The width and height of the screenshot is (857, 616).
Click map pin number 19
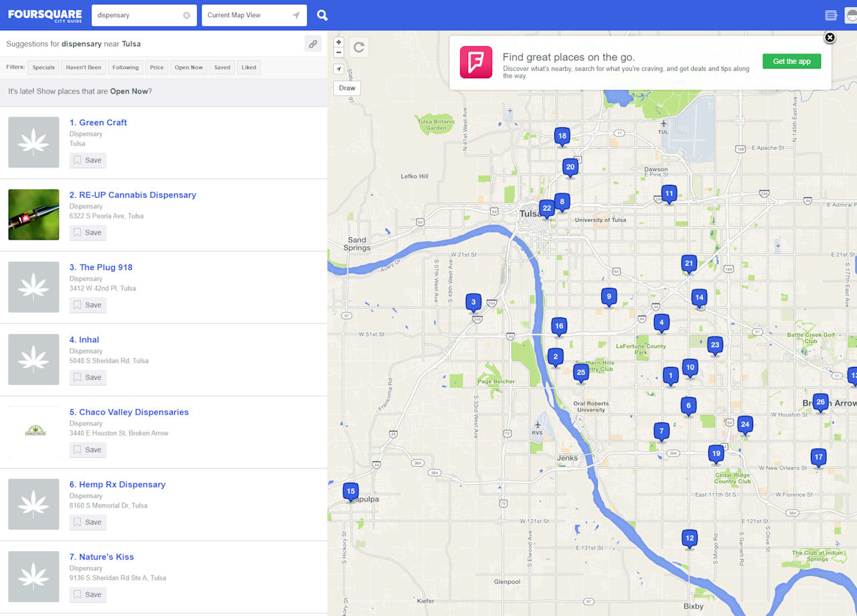tap(716, 454)
